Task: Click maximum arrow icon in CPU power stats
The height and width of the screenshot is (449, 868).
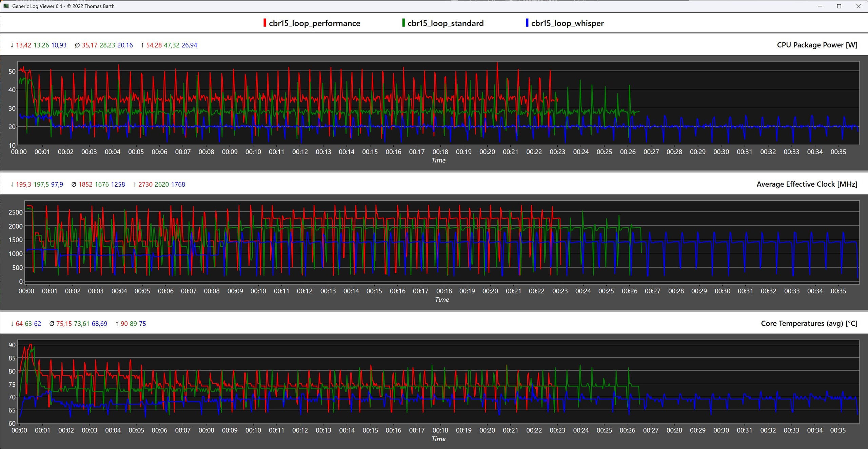Action: [x=142, y=45]
